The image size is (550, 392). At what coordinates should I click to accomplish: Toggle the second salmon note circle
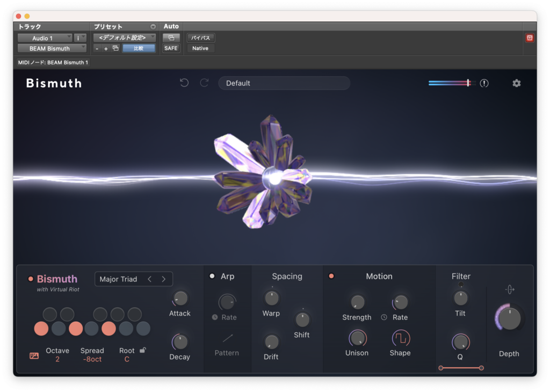pos(76,329)
